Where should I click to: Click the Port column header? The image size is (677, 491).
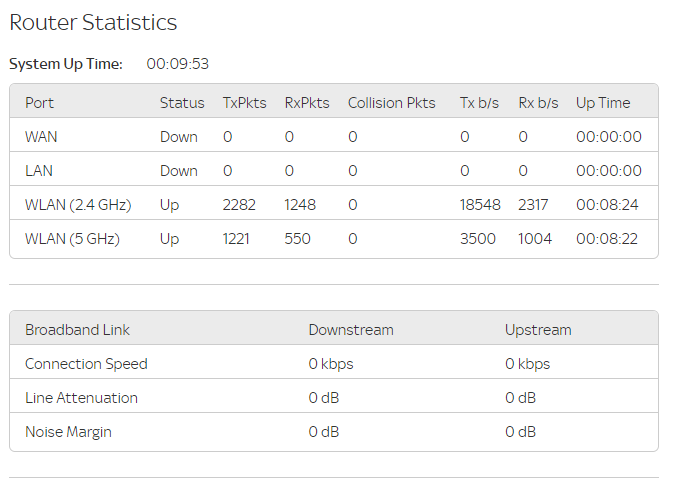click(x=40, y=103)
